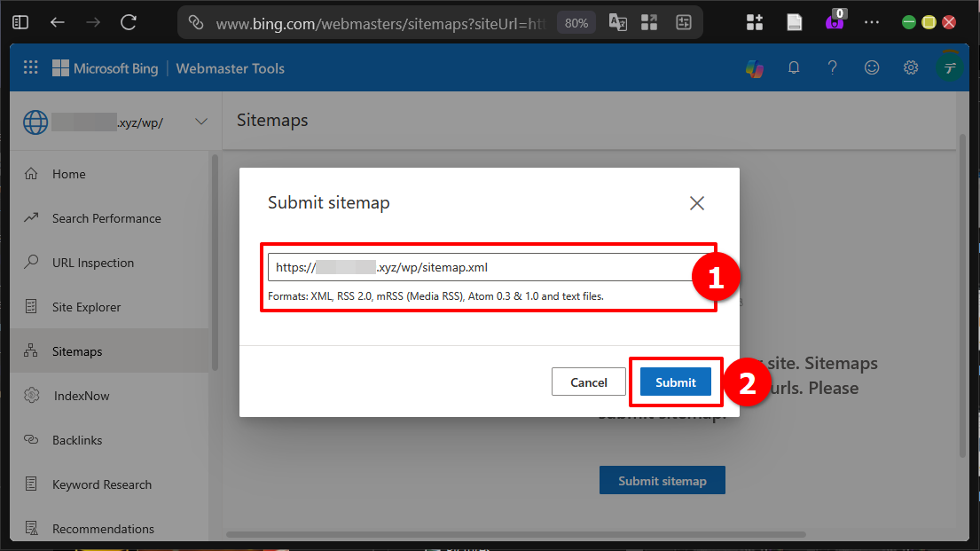Send feedback via the smiley icon
Image resolution: width=980 pixels, height=551 pixels.
[x=872, y=67]
